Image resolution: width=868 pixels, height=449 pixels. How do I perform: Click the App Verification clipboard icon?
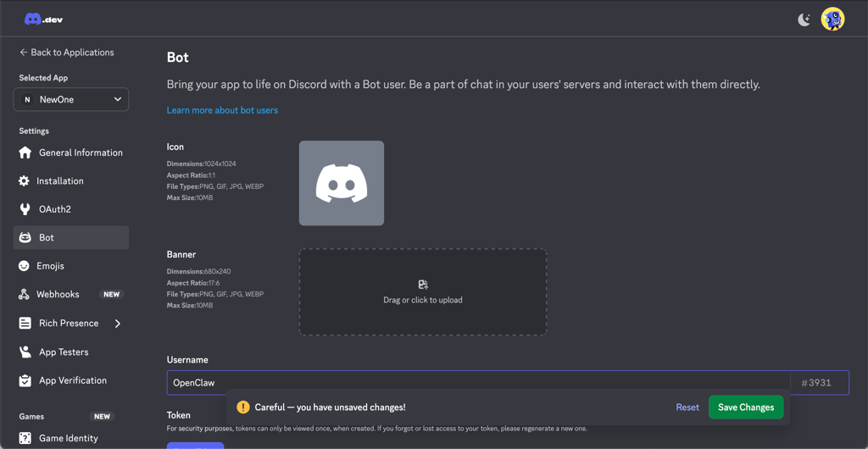[x=25, y=380]
